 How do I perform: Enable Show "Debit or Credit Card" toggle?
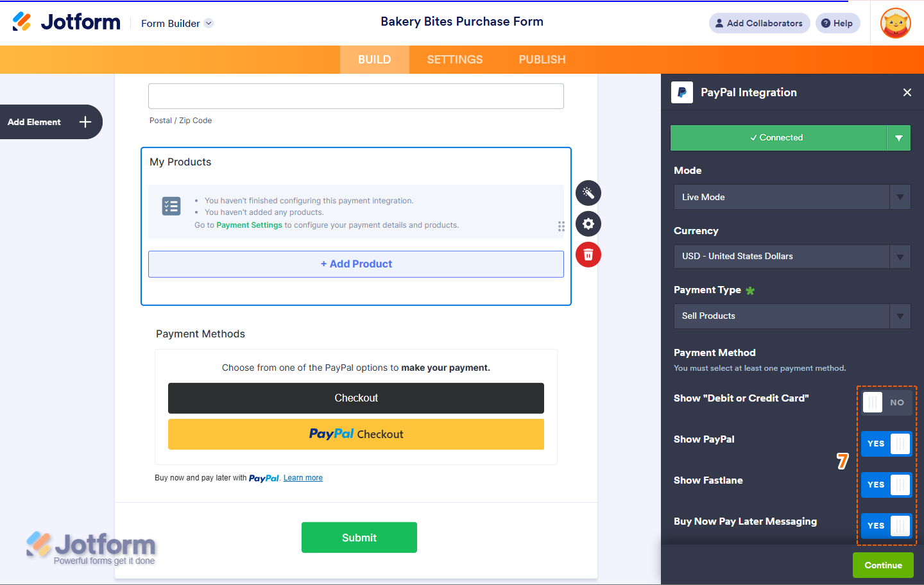[x=886, y=403]
